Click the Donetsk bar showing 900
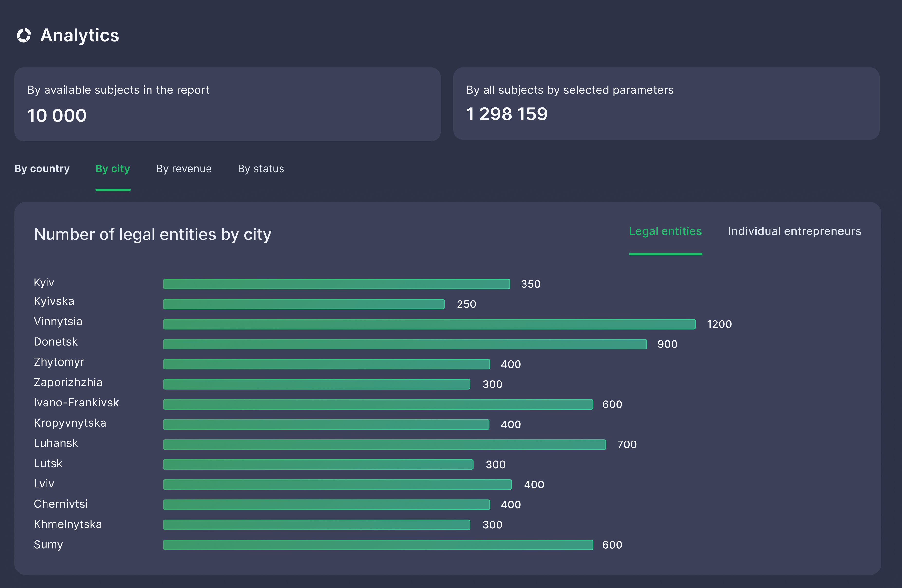This screenshot has width=902, height=588. point(405,344)
